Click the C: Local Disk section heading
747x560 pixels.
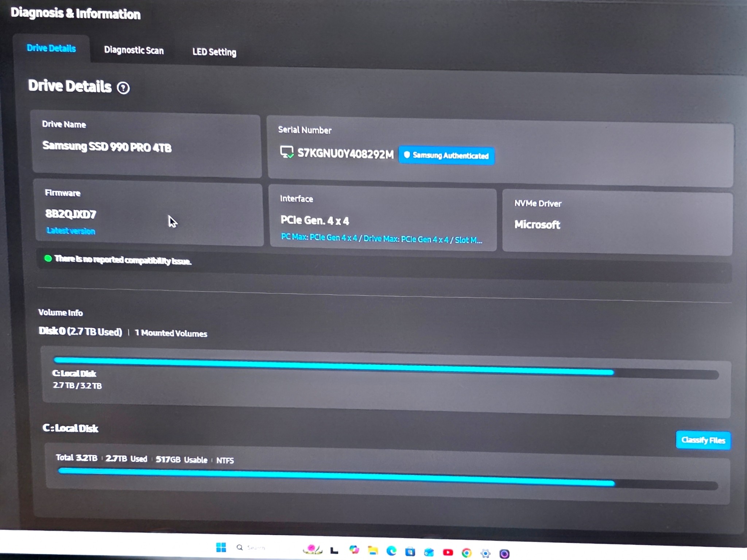tap(70, 428)
